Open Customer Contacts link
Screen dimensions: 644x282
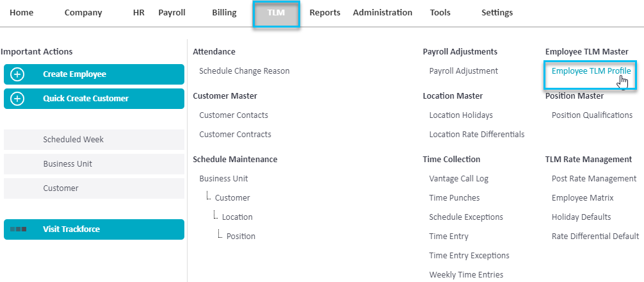[234, 115]
